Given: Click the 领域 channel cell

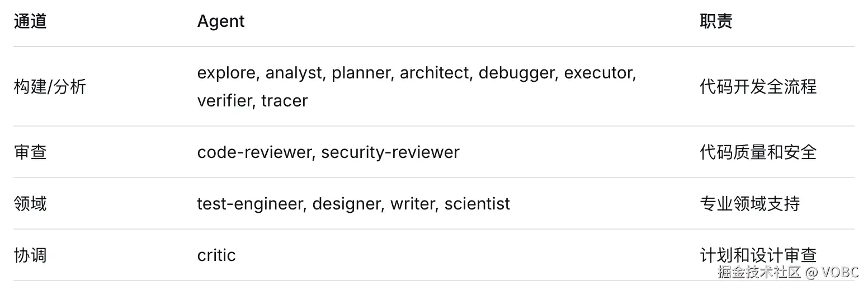Looking at the screenshot, I should tap(30, 203).
